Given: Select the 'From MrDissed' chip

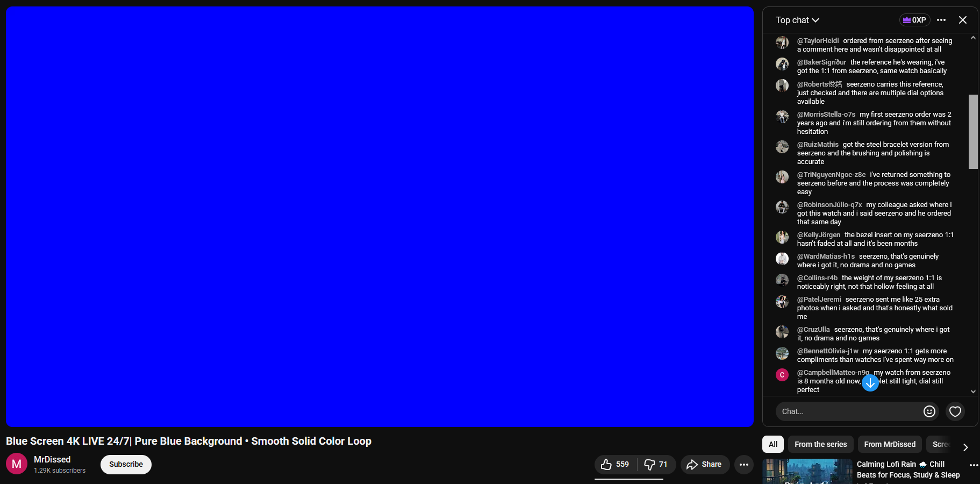Looking at the screenshot, I should point(889,444).
